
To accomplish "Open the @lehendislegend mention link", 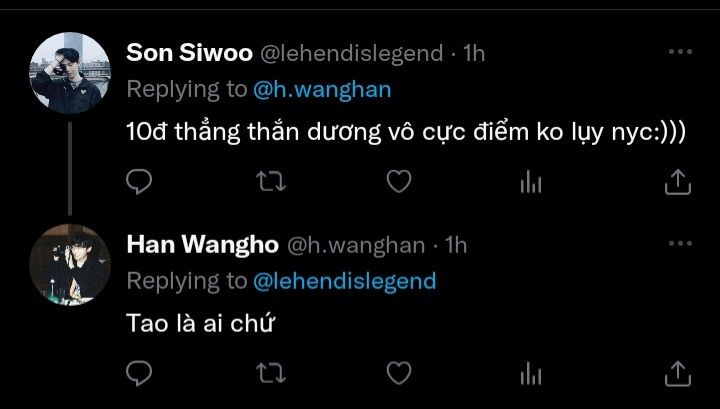I will pyautogui.click(x=344, y=281).
